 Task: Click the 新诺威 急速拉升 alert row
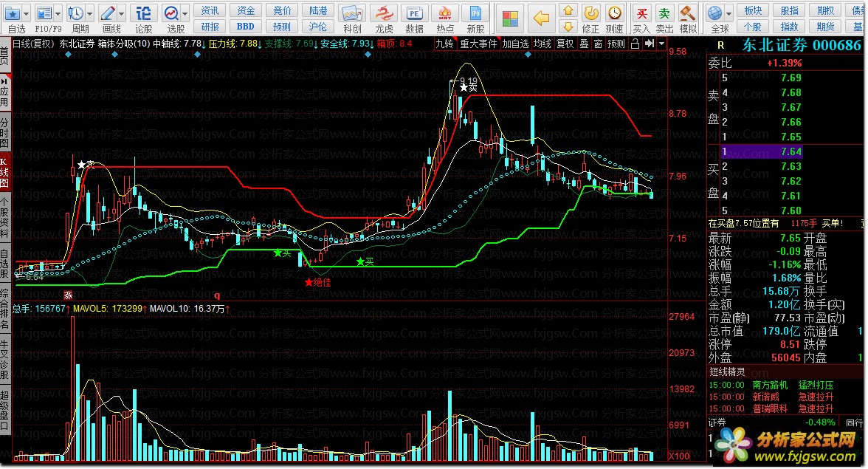pyautogui.click(x=771, y=397)
